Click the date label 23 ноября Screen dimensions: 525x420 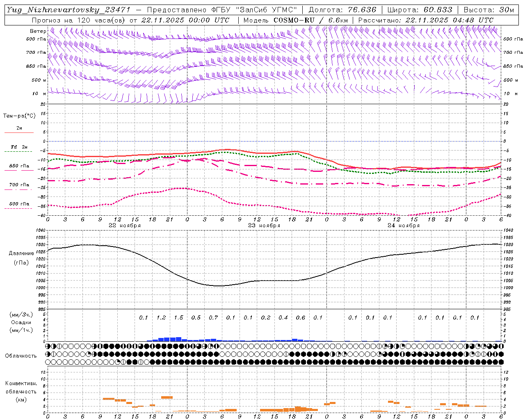point(264,226)
